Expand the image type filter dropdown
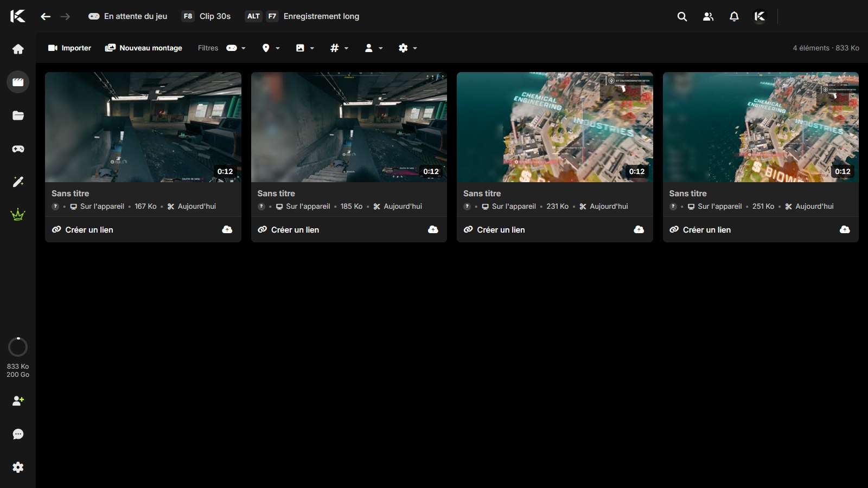The height and width of the screenshot is (488, 868). 305,48
